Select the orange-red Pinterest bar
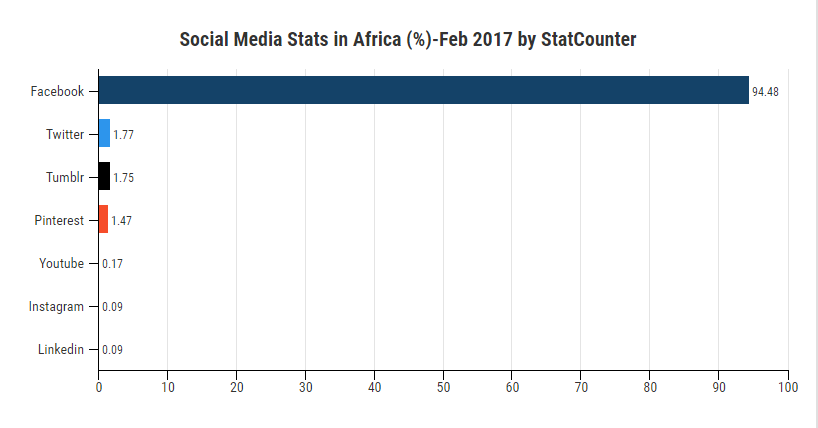Screen dimensions: 818x428 click(x=103, y=219)
